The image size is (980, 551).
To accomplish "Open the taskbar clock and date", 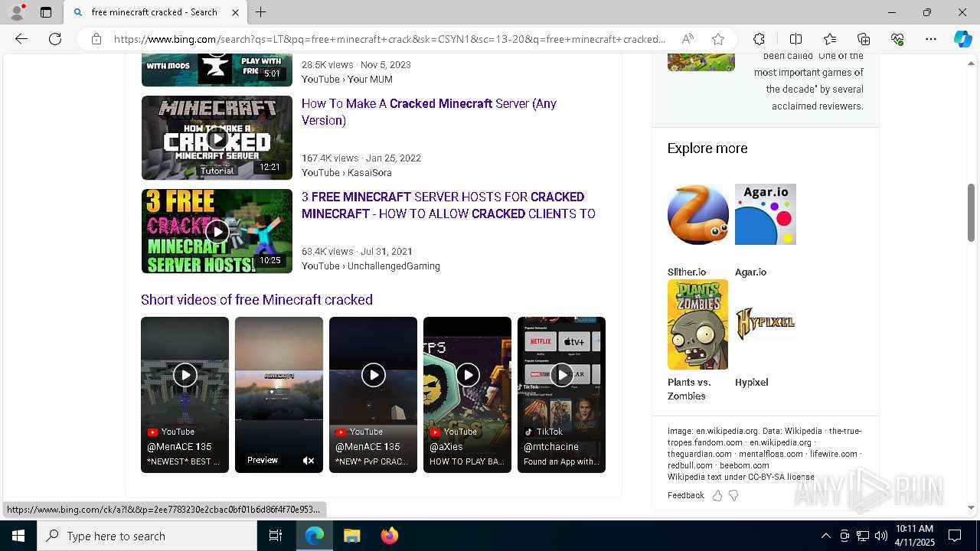I will click(x=914, y=536).
